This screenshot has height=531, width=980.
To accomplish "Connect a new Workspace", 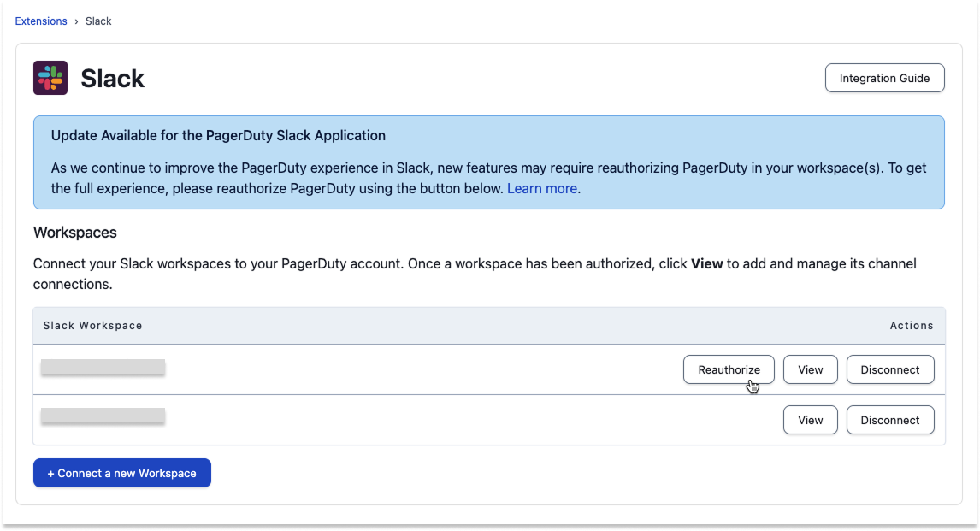I will pyautogui.click(x=122, y=474).
